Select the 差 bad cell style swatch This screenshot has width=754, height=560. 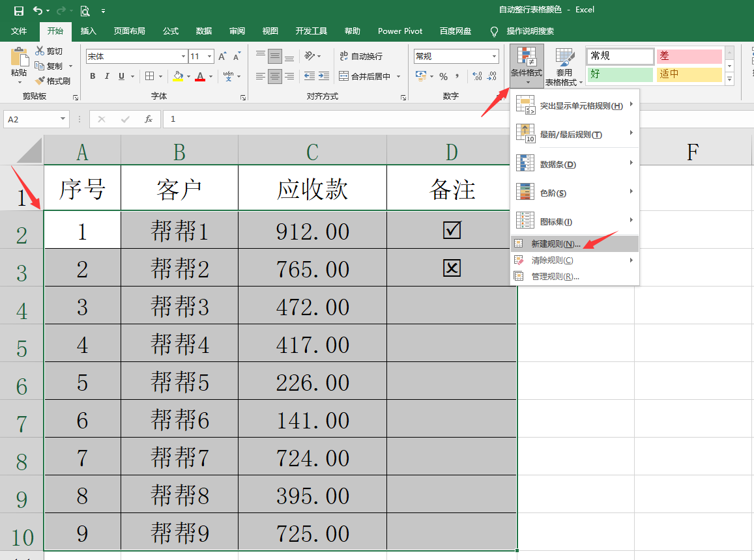click(689, 56)
